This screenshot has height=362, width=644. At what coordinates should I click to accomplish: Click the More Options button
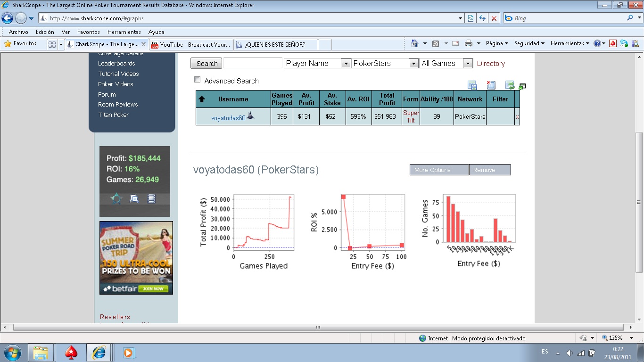tap(439, 170)
